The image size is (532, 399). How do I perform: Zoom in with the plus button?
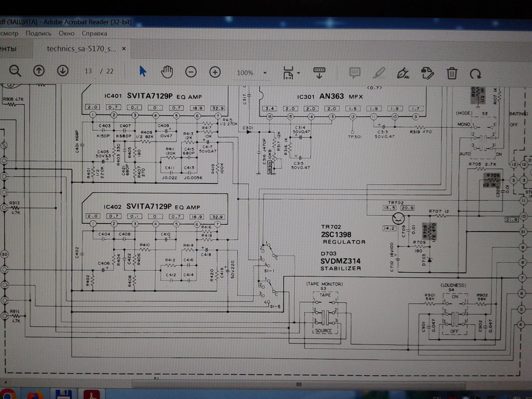[x=215, y=72]
